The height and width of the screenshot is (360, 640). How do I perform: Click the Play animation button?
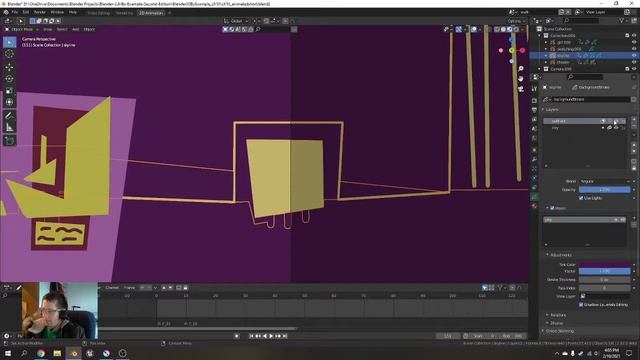coord(271,336)
